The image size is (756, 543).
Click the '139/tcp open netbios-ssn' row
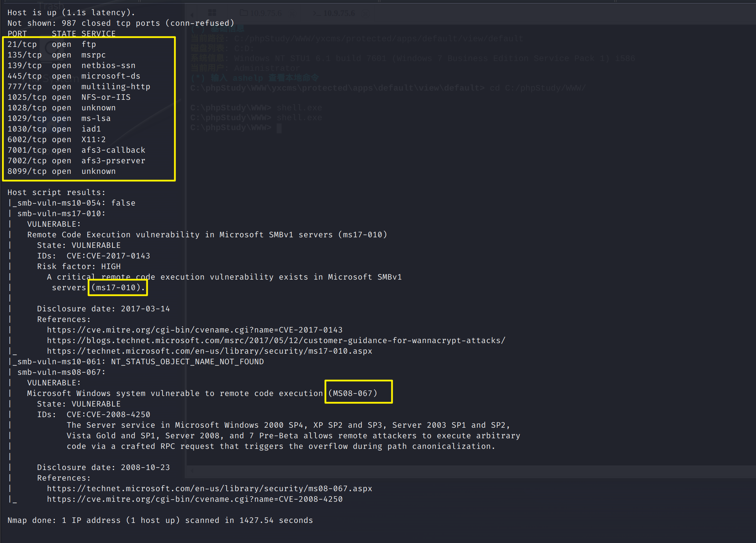tap(72, 66)
